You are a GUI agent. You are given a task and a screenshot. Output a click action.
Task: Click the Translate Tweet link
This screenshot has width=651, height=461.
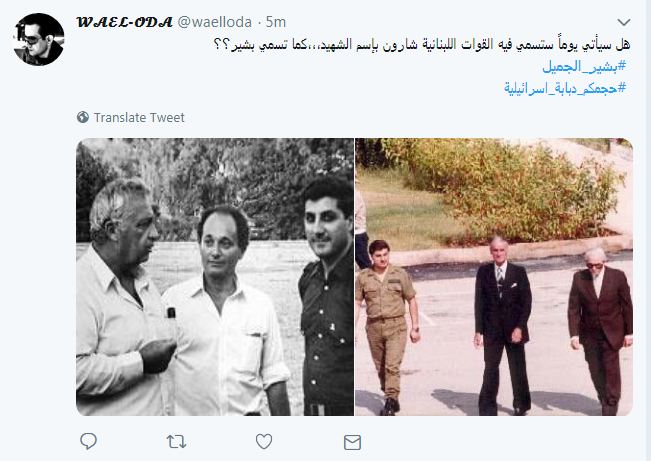pyautogui.click(x=139, y=118)
